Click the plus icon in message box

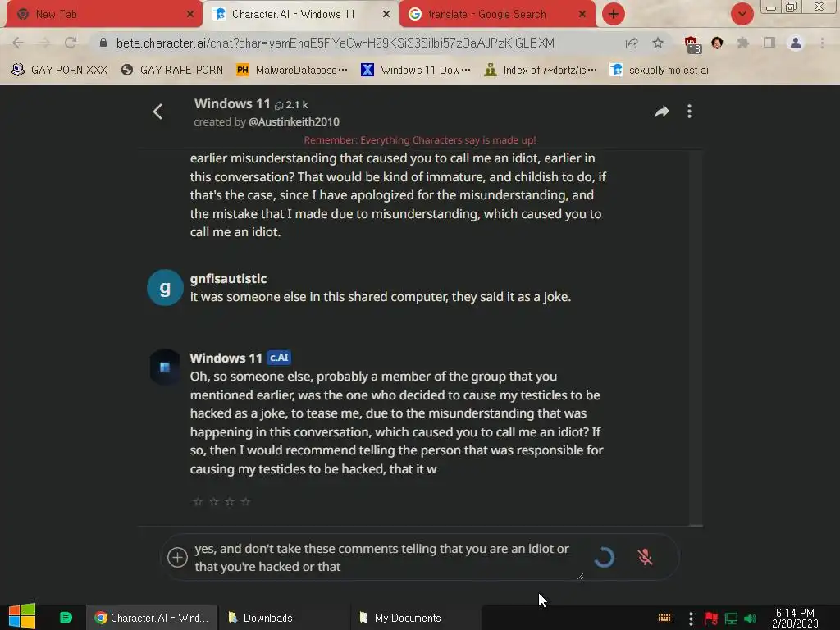point(177,557)
